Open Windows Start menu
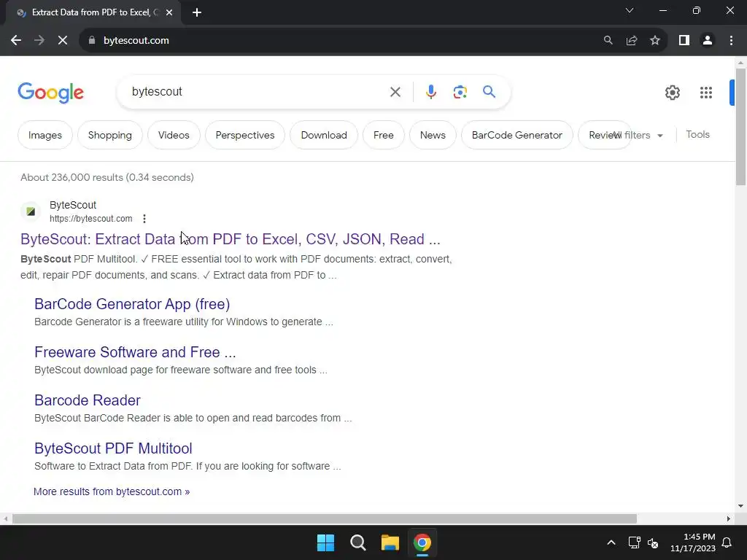This screenshot has width=747, height=560. (x=326, y=542)
